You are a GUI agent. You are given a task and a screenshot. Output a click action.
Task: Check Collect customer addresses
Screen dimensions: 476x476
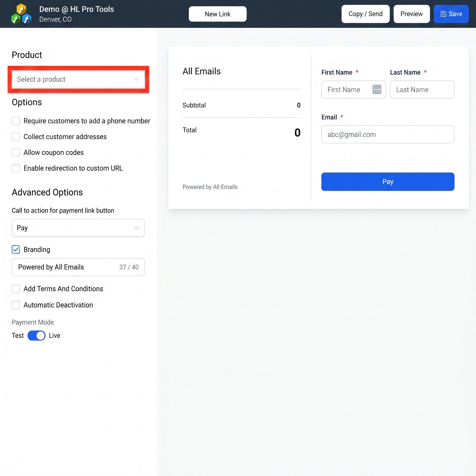[x=16, y=136]
